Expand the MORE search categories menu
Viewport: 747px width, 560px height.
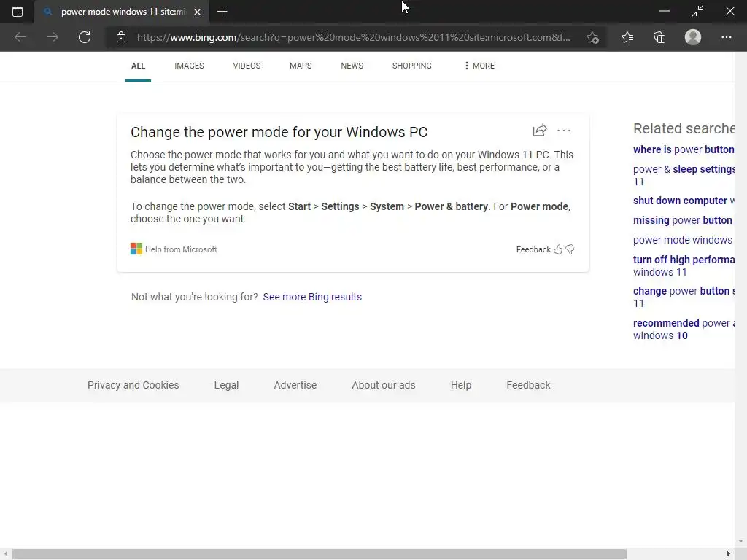coord(480,66)
